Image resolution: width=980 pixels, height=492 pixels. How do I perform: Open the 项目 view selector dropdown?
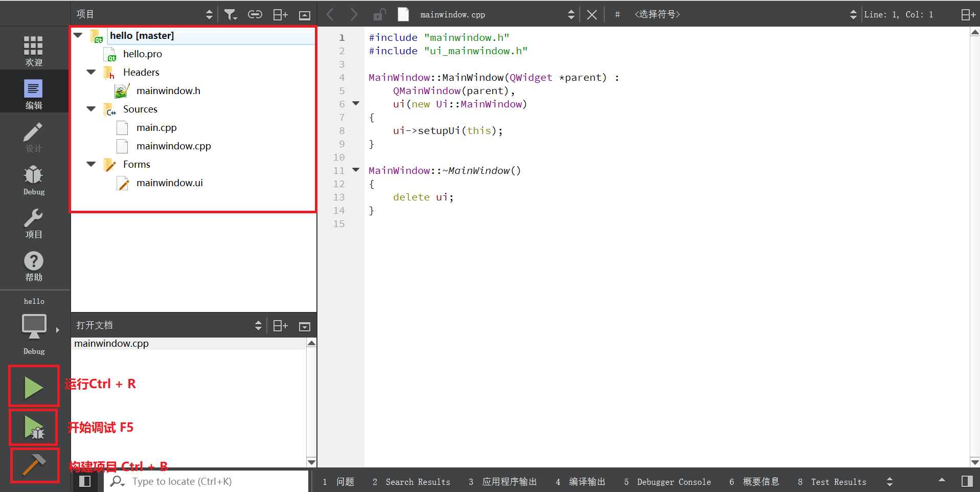click(145, 15)
